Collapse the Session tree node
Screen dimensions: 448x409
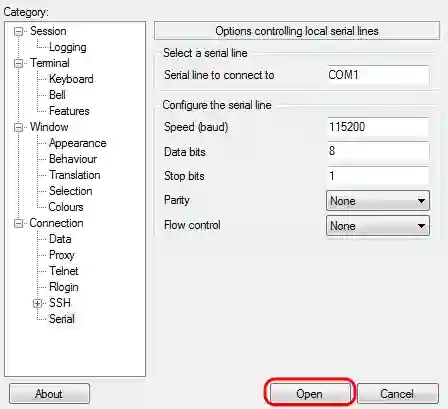tap(19, 32)
